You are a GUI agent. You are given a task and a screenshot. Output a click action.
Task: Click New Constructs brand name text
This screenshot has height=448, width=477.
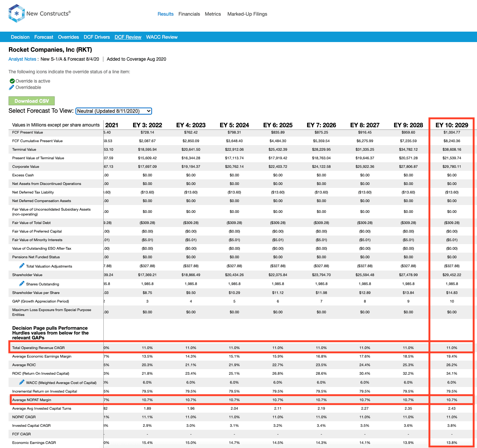[x=48, y=13]
